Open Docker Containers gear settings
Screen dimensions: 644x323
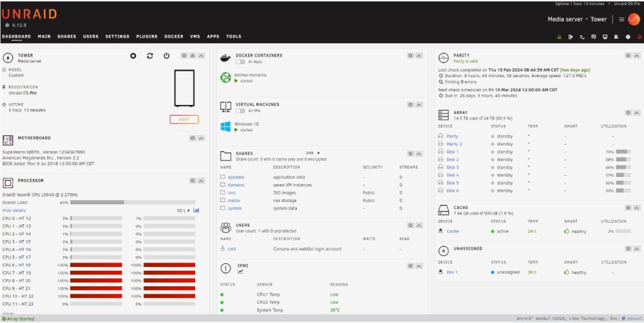[x=410, y=55]
